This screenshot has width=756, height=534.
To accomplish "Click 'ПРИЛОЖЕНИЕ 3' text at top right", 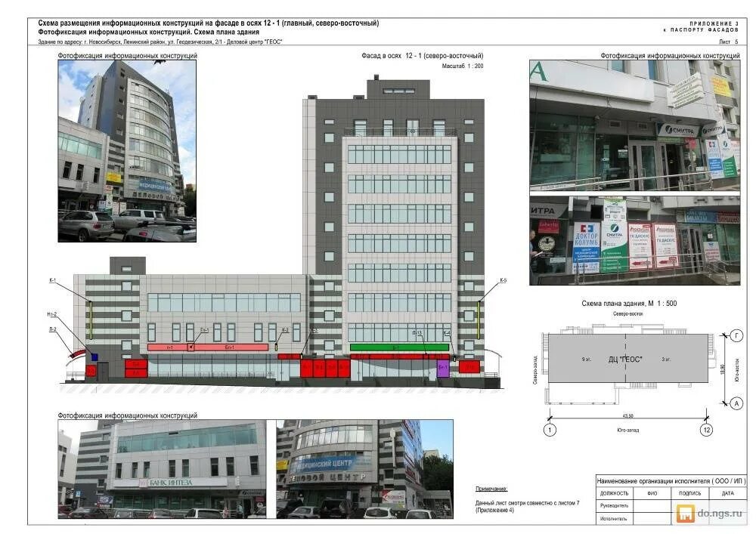I will click(714, 23).
